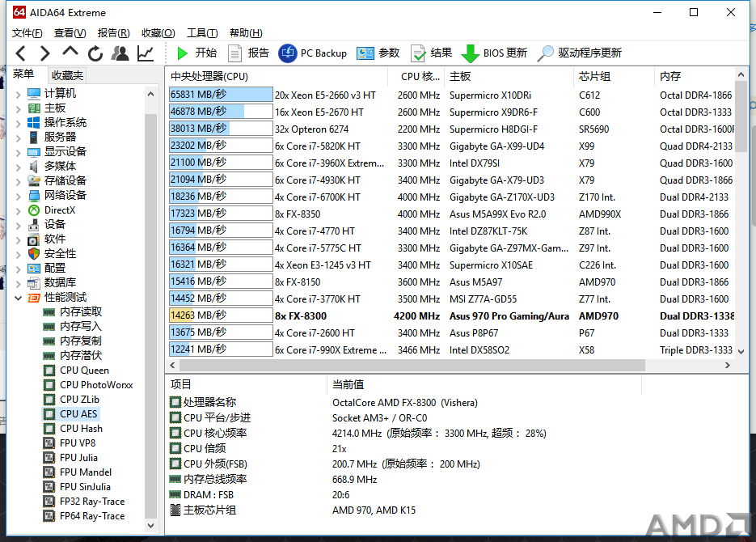Viewport: 756px width, 542px height.
Task: Select the DirectX icon in tree
Action: (34, 210)
